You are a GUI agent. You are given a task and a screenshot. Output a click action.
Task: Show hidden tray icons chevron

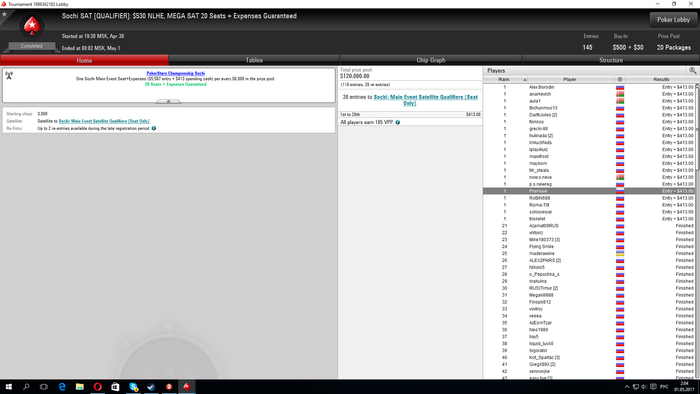(x=627, y=387)
